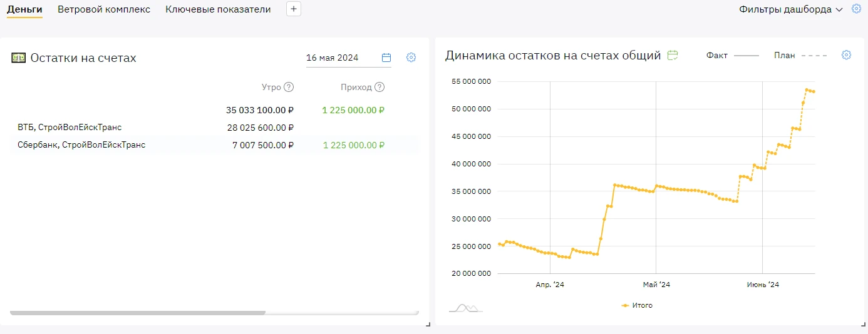The width and height of the screenshot is (868, 334).
Task: Click ВТБ balance 28 025 600.00 ₽
Action: (260, 128)
